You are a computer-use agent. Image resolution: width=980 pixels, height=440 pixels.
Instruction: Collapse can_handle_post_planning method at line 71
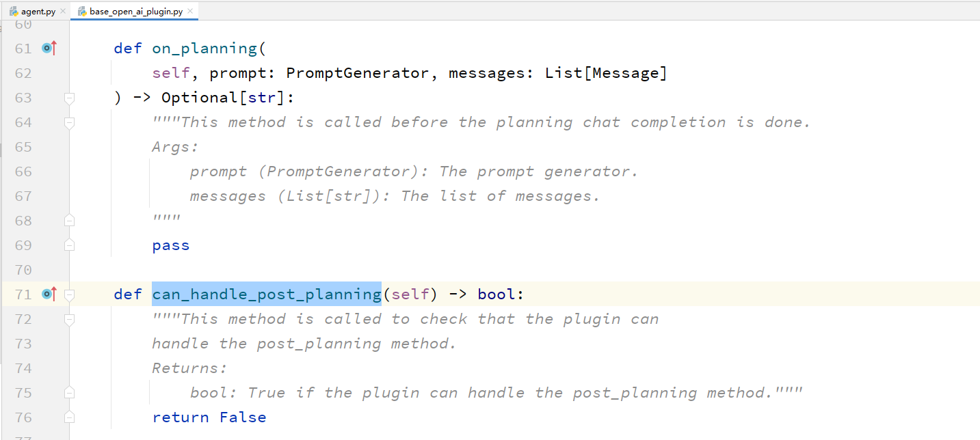pos(69,294)
